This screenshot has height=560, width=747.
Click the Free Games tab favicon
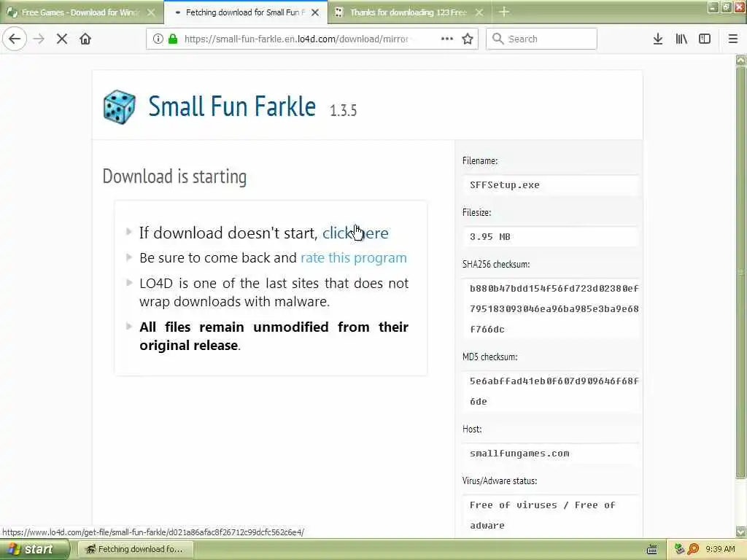(x=12, y=13)
